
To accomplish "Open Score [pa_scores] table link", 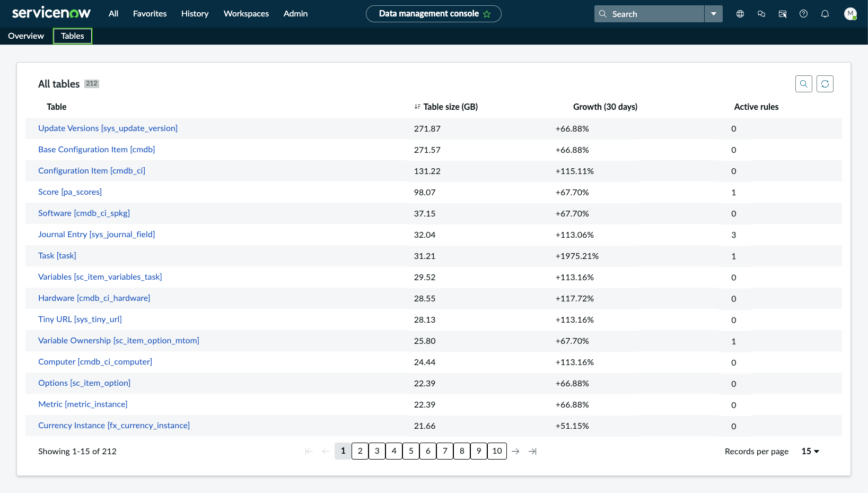I will [70, 192].
